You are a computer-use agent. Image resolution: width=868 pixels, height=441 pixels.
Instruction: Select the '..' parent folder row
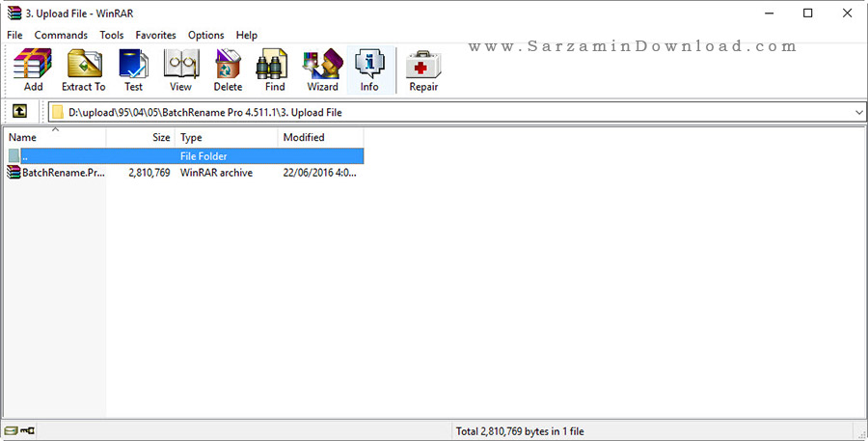pos(185,156)
